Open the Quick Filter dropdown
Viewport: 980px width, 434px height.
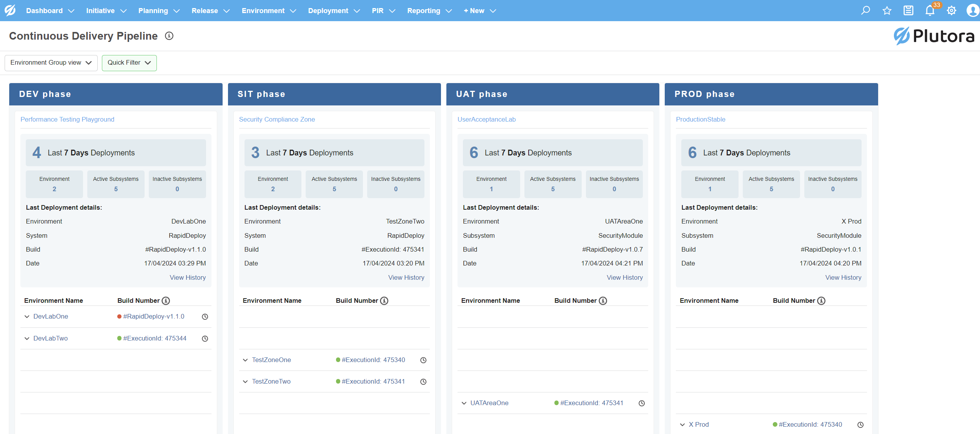coord(129,63)
